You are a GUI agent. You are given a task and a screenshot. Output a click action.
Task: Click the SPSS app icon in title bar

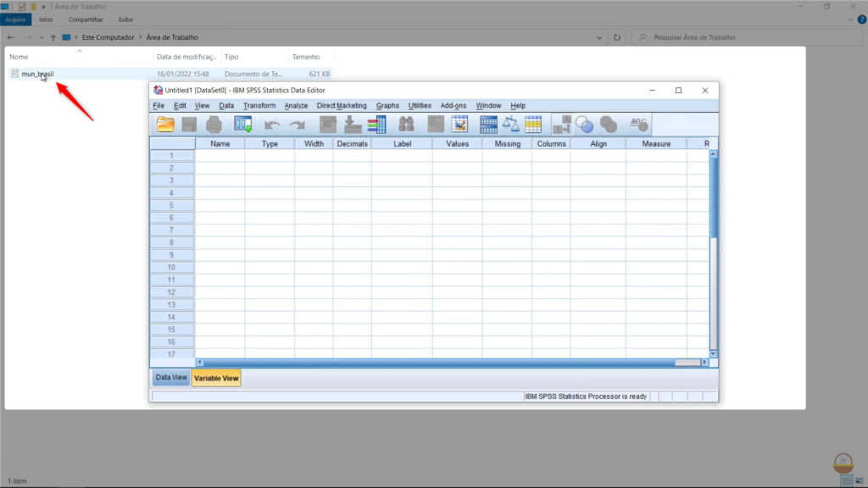coord(158,90)
